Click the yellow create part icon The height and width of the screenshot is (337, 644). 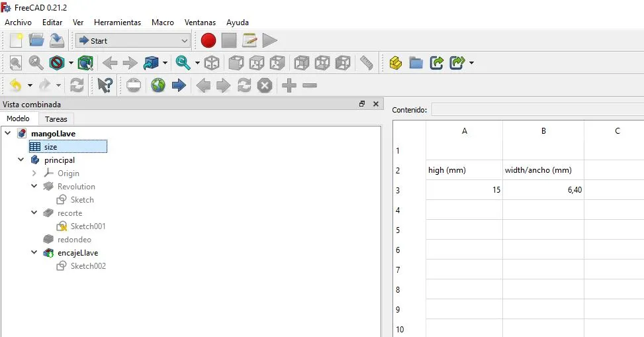tap(396, 63)
